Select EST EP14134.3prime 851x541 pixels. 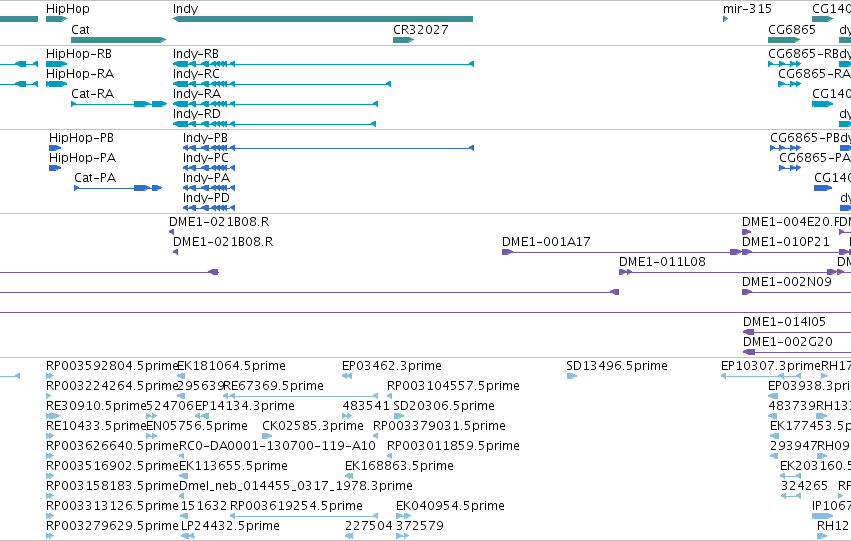coord(244,406)
